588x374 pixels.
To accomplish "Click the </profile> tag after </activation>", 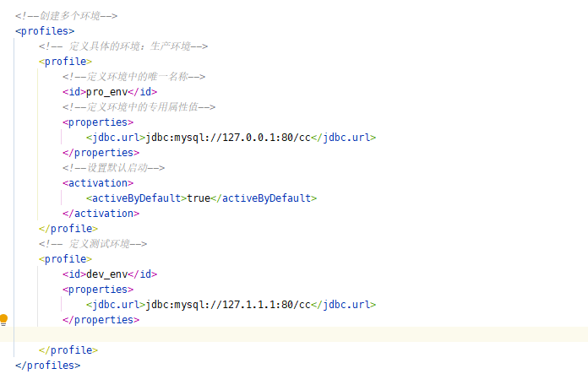I will 68,229.
